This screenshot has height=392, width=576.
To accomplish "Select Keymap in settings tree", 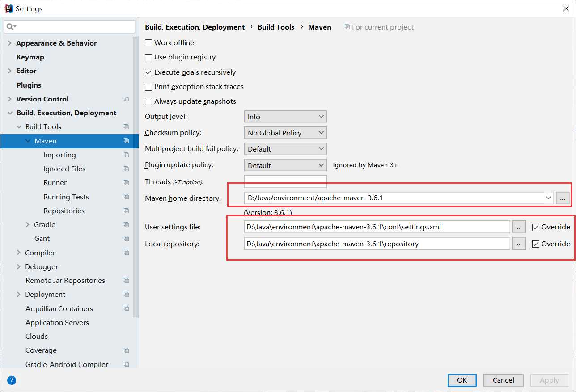I will coord(30,57).
